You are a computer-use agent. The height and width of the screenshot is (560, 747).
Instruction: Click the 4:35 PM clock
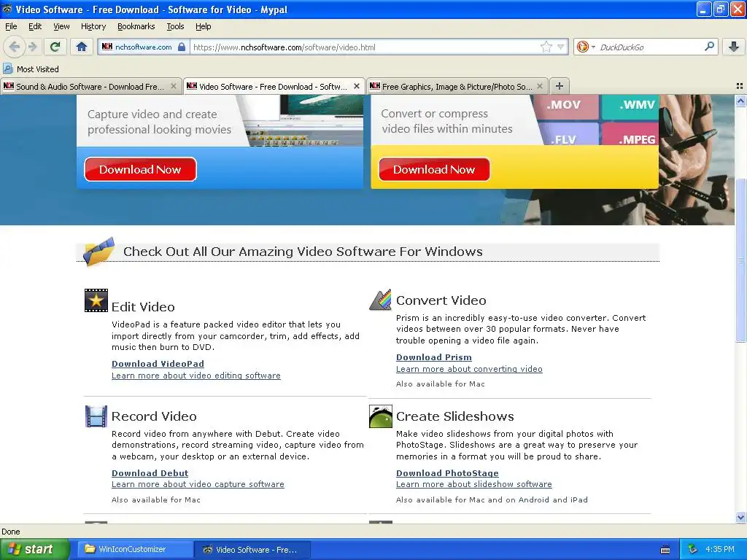720,549
